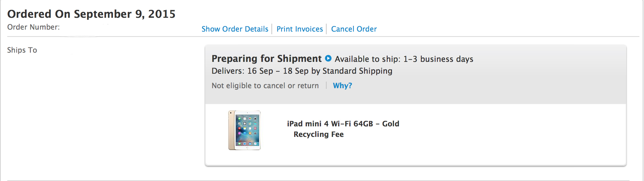Select the Cancel Order link
The width and height of the screenshot is (644, 181).
pyautogui.click(x=354, y=29)
